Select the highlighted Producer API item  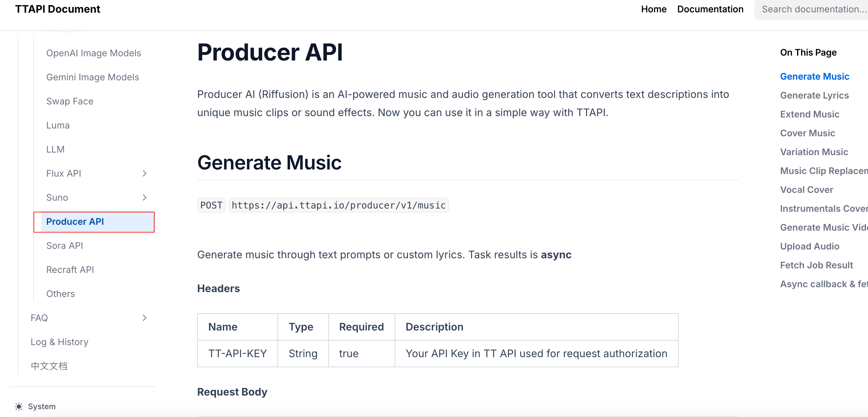click(97, 222)
